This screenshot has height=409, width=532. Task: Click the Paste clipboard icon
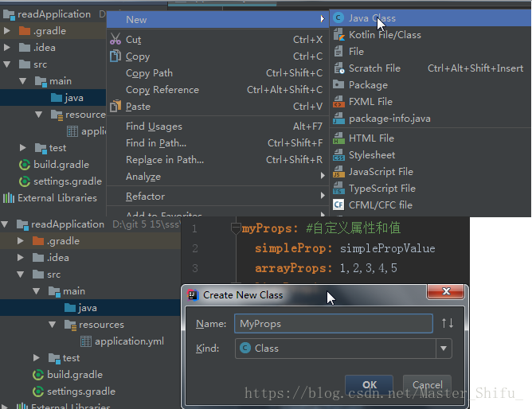(115, 107)
